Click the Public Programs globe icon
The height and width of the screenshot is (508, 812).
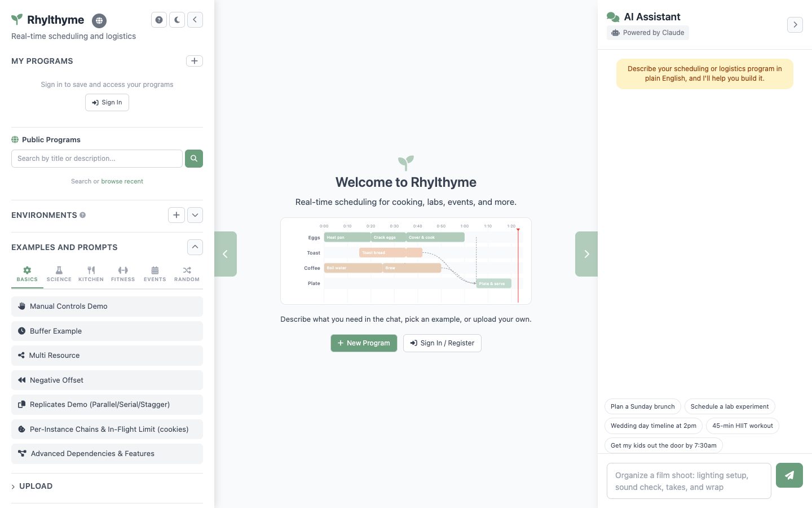click(x=15, y=139)
